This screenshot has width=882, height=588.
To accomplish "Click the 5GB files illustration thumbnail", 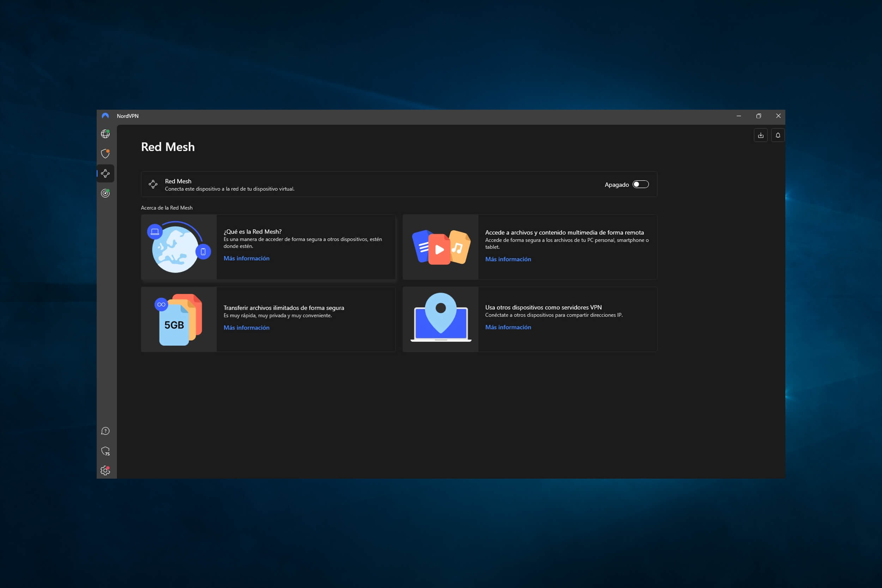I will 179,320.
